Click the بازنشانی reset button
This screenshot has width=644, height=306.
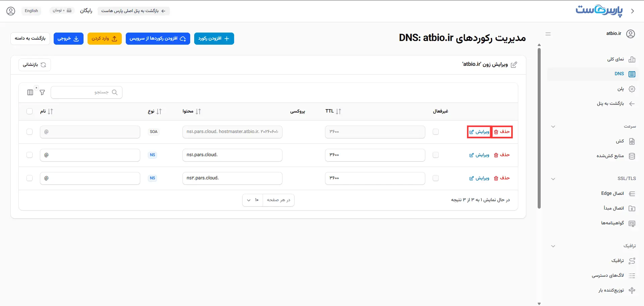[35, 65]
